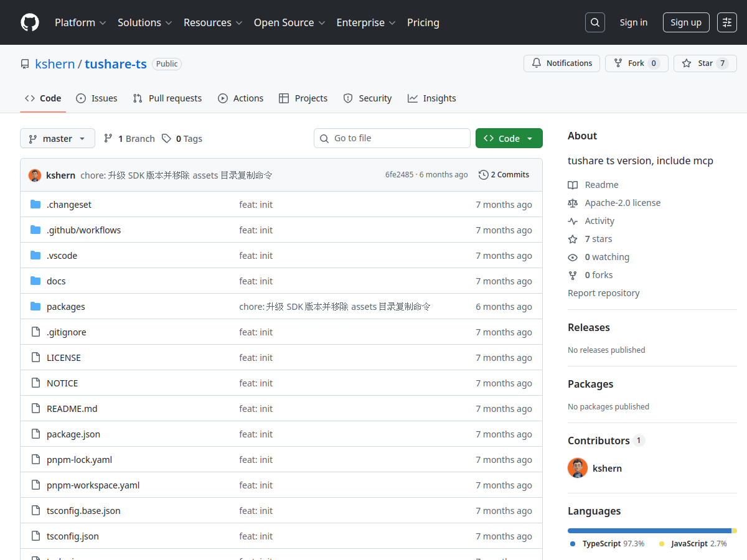Viewport: 747px width, 560px height.
Task: Click the appearance settings icon beside Sign up
Action: pos(726,22)
